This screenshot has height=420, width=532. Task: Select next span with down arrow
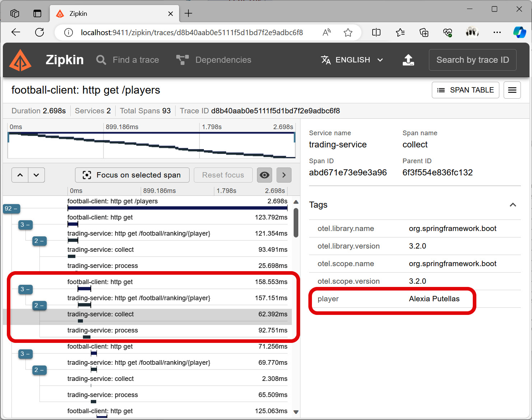coord(36,175)
